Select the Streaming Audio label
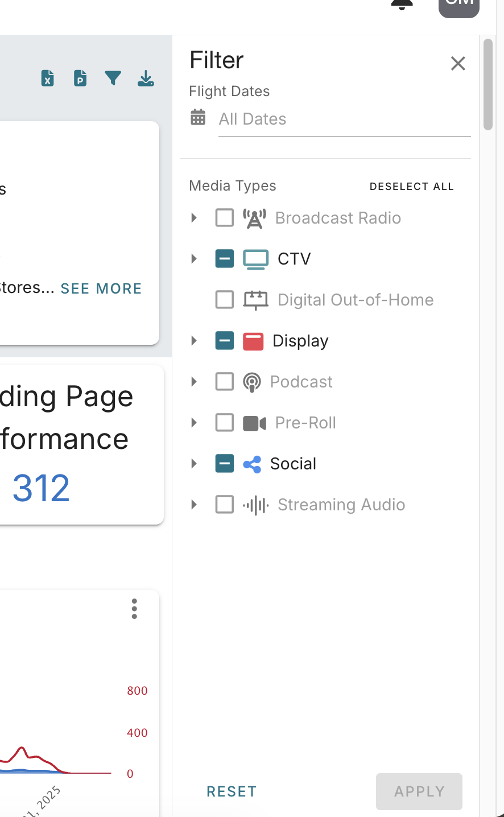Screen dimensions: 504x817 pyautogui.click(x=341, y=505)
